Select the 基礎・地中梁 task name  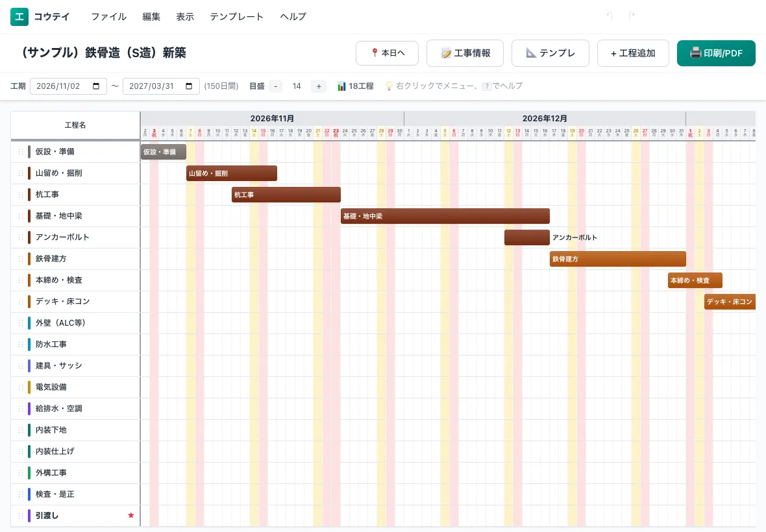click(x=58, y=216)
